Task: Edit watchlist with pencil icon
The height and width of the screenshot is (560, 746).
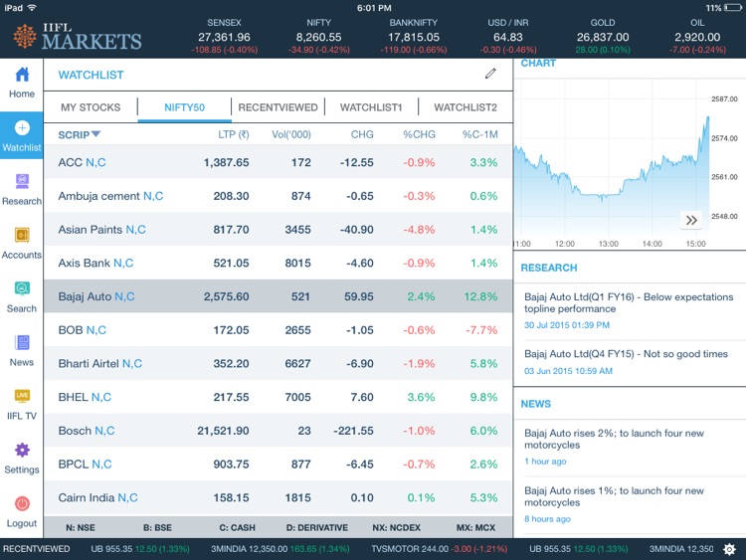Action: coord(490,74)
